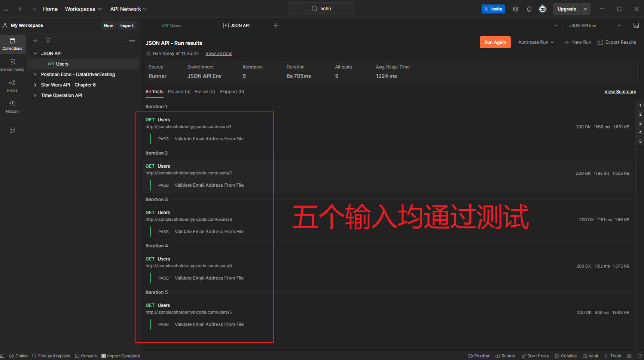Viewport: 644px width, 360px height.
Task: Click the collection filter icon
Action: point(48,41)
